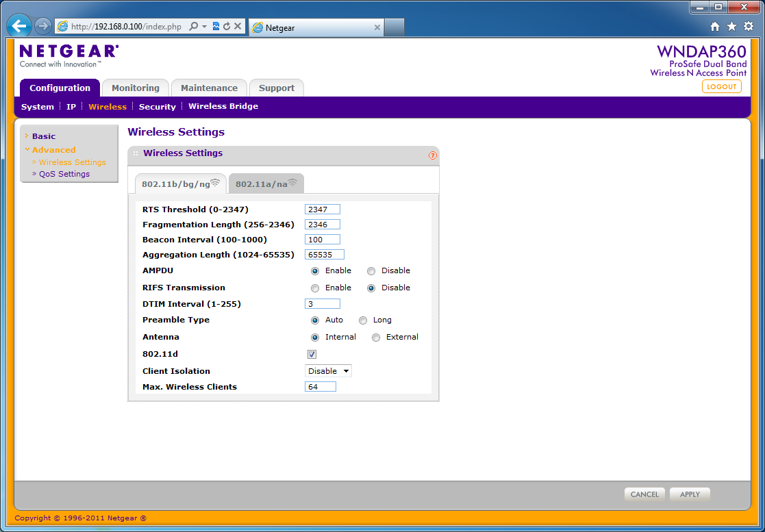Click the Fragmentation Length field
The width and height of the screenshot is (765, 532).
point(323,225)
